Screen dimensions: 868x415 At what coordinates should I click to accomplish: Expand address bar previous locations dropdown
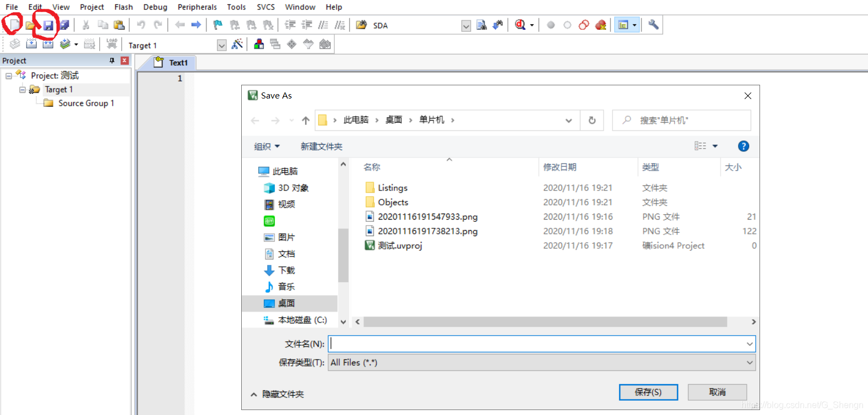coord(568,121)
